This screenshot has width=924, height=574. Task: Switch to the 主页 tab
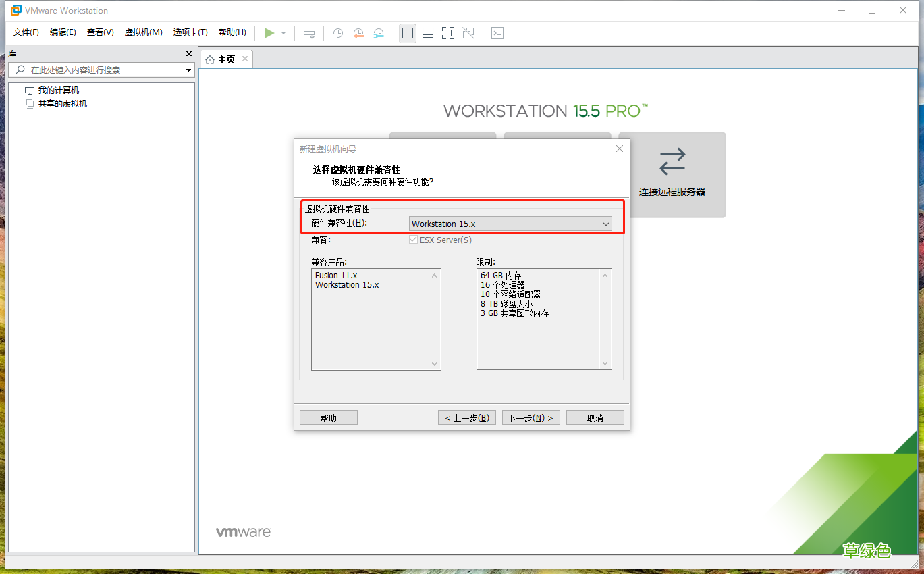[x=225, y=59]
